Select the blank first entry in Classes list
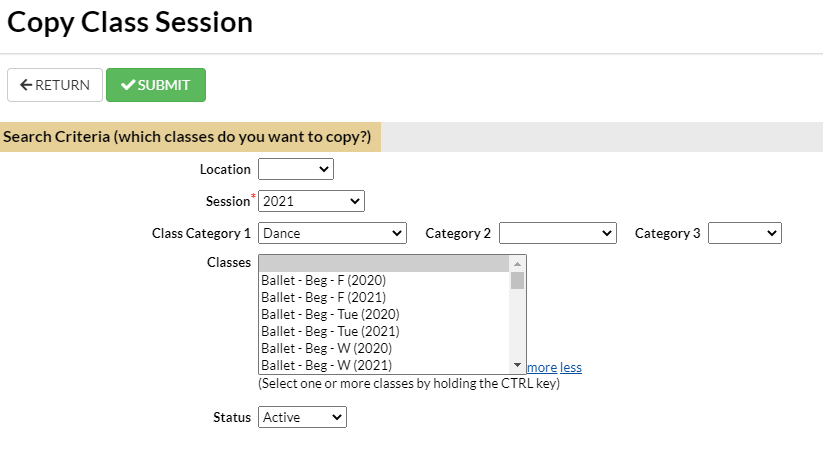This screenshot has height=456, width=823. click(383, 264)
